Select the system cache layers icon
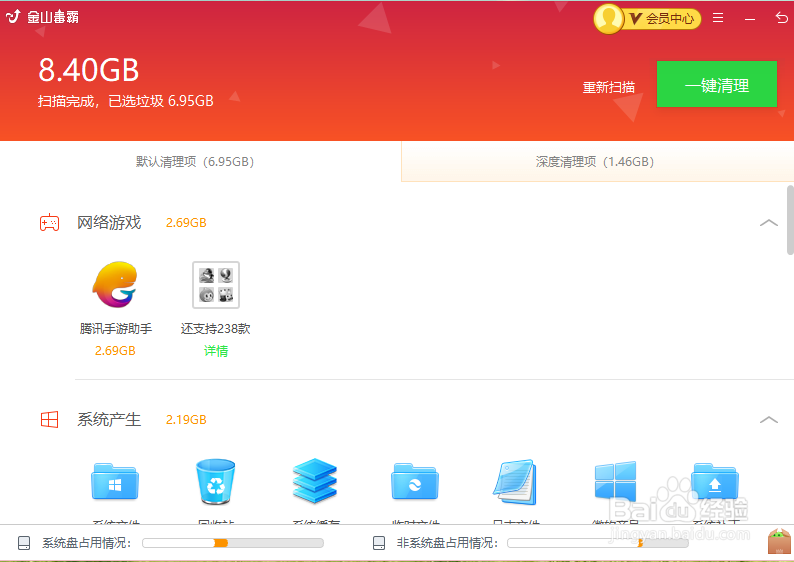The image size is (794, 562). [x=314, y=480]
